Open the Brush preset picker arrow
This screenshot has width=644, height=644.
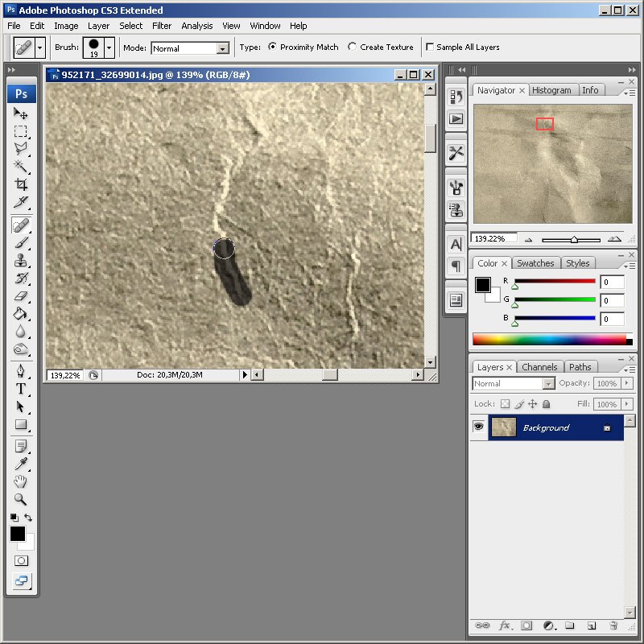pyautogui.click(x=109, y=47)
